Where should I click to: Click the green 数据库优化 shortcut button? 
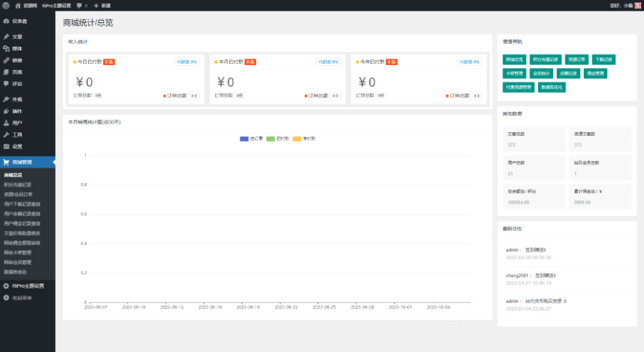click(x=552, y=87)
